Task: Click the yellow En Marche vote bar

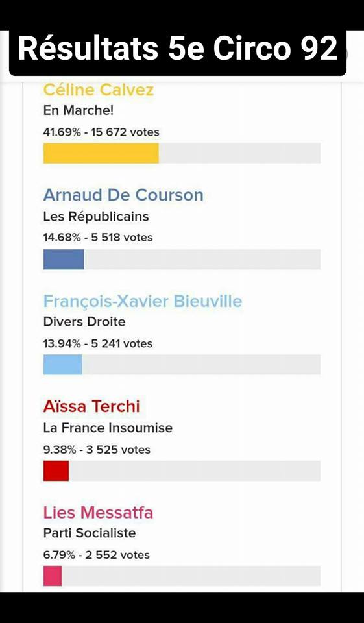Action: pyautogui.click(x=101, y=153)
